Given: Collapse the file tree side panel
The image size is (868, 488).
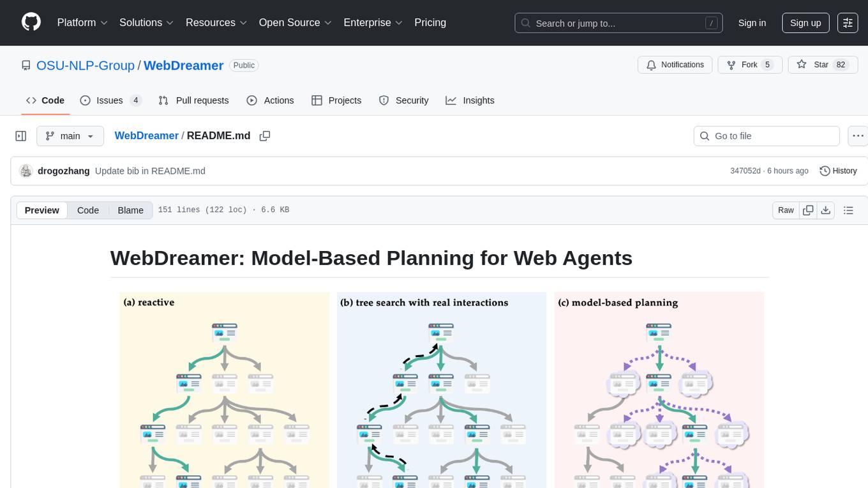Looking at the screenshot, I should pyautogui.click(x=20, y=136).
